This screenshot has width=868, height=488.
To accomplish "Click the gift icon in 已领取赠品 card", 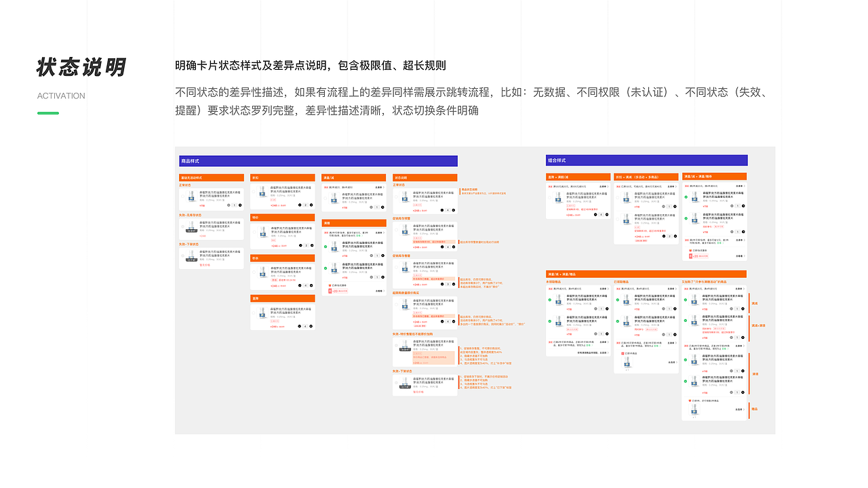I will pyautogui.click(x=623, y=353).
